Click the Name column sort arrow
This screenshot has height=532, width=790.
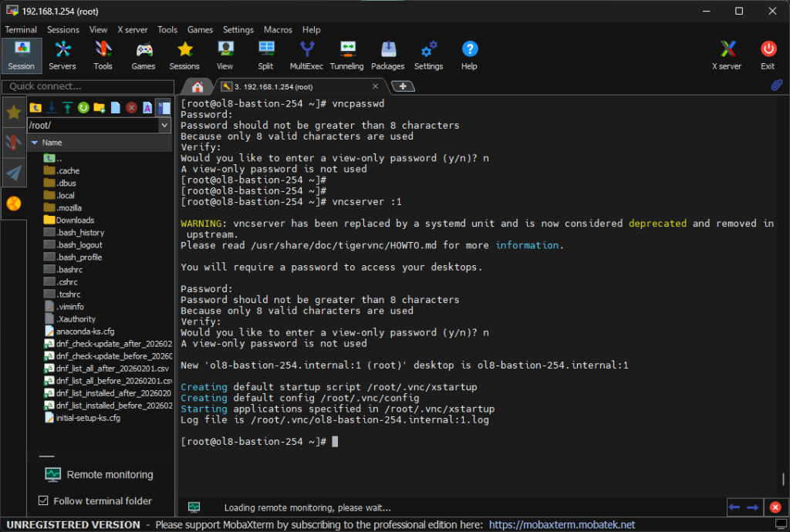[x=34, y=143]
